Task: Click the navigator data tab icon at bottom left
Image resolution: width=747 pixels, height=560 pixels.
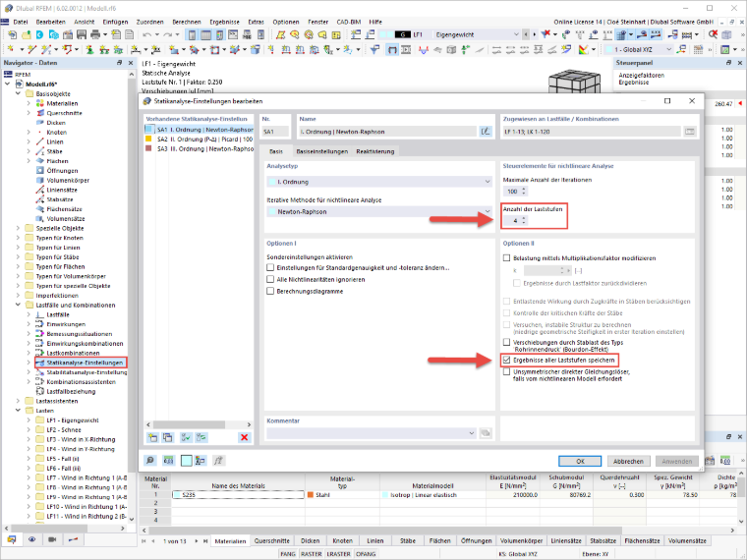Action: pos(12,539)
